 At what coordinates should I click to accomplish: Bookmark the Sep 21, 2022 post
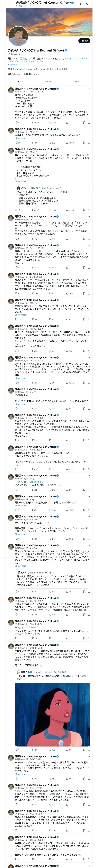click(84, 267)
